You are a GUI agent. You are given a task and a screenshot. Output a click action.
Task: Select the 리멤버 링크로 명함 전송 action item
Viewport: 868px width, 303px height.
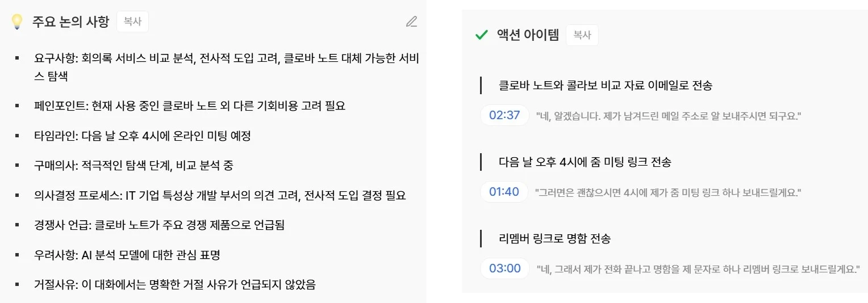554,239
